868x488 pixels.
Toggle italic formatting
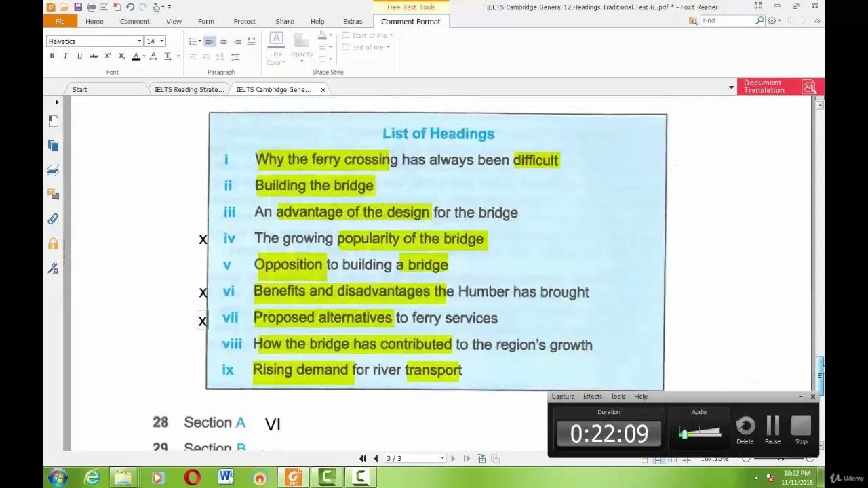[65, 56]
